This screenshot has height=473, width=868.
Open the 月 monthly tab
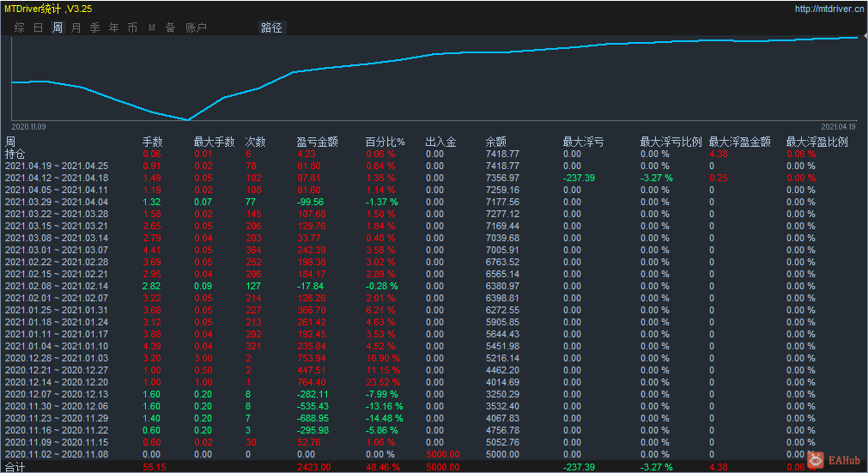click(x=76, y=27)
